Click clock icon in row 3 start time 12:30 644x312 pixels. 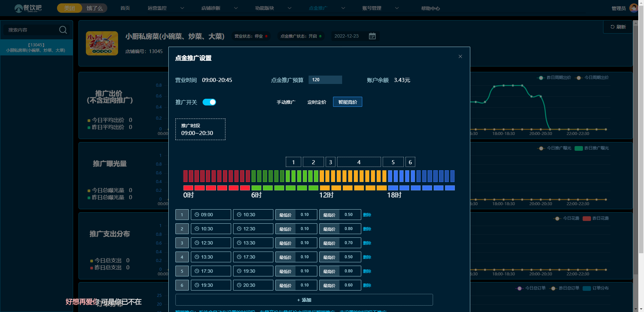(197, 243)
